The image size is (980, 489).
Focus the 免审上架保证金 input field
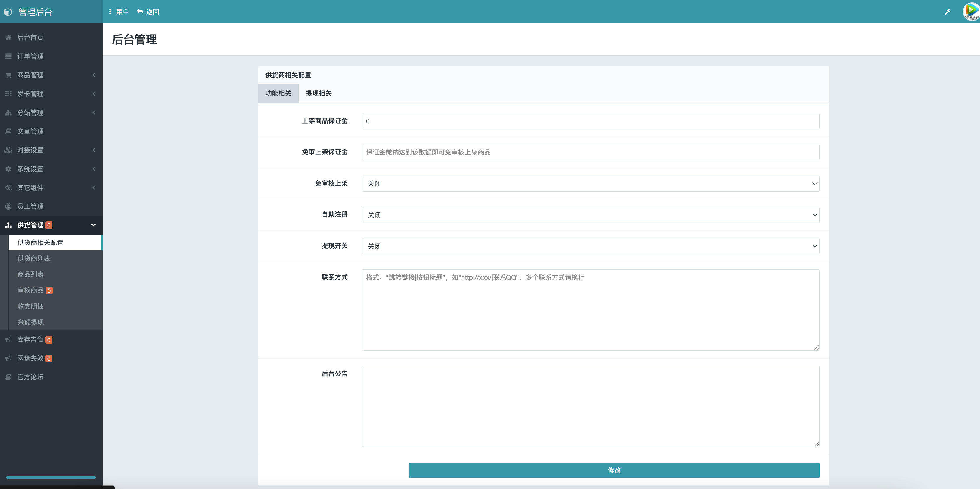click(x=590, y=152)
